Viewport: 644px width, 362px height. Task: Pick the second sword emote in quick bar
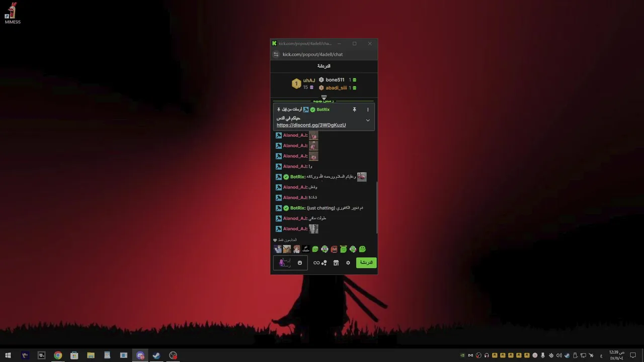pos(287,249)
